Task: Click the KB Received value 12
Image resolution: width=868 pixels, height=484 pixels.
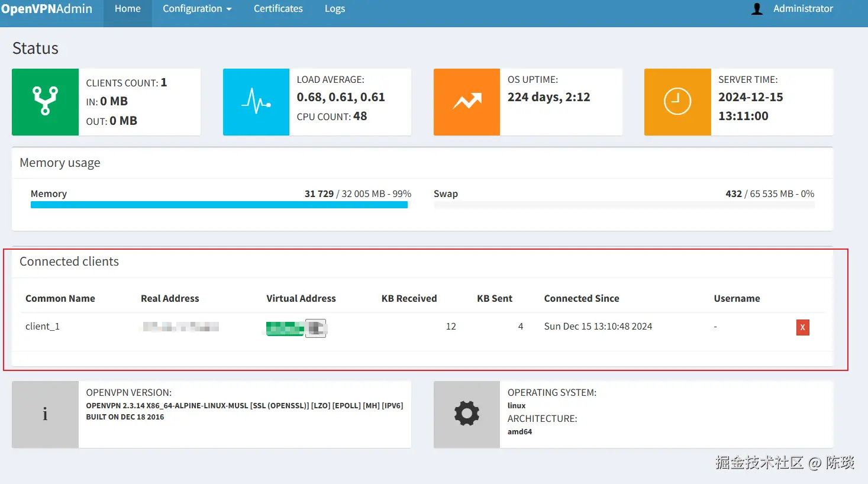Action: 451,327
